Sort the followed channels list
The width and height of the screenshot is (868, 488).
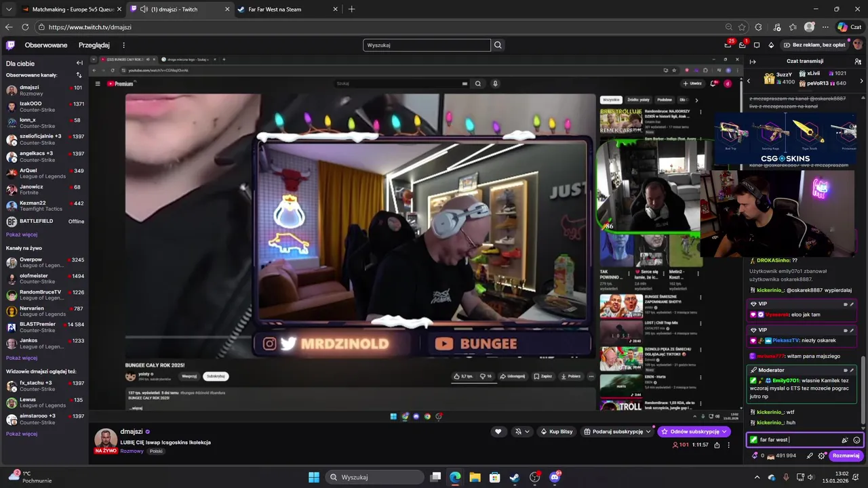pyautogui.click(x=79, y=75)
